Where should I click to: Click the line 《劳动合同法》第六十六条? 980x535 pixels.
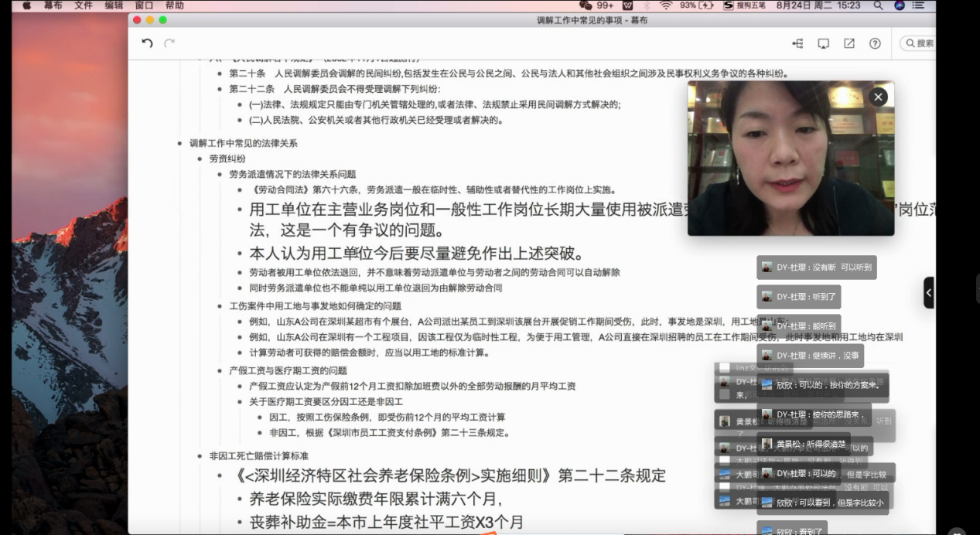click(435, 189)
